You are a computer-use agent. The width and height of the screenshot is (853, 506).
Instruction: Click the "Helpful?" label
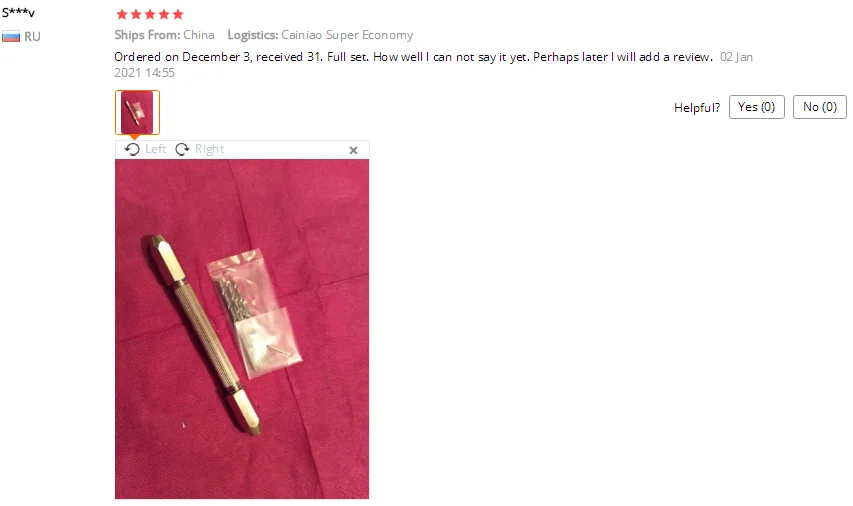697,108
